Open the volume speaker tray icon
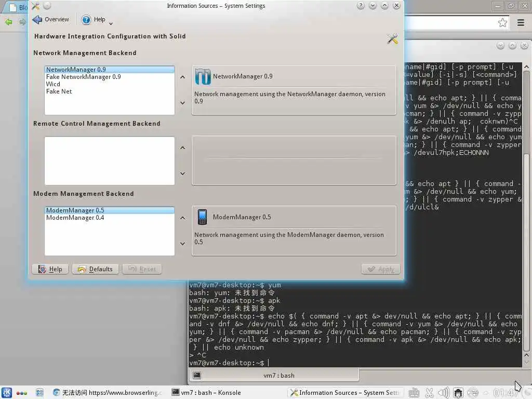Screen dimensions: 532x399 pos(444,393)
